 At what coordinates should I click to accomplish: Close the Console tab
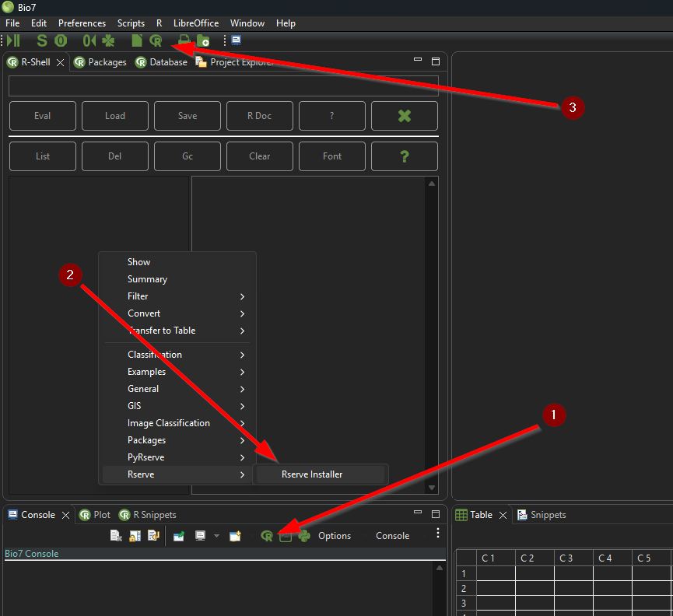(65, 515)
